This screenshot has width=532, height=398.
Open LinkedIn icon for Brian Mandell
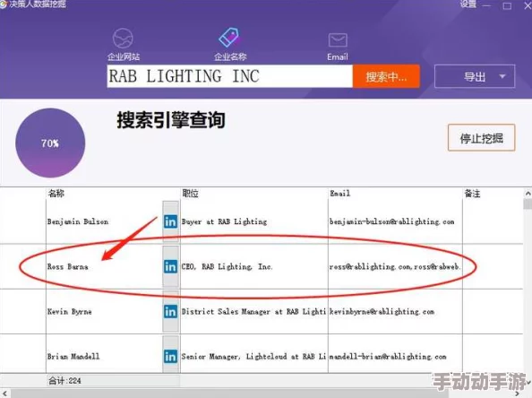click(170, 357)
